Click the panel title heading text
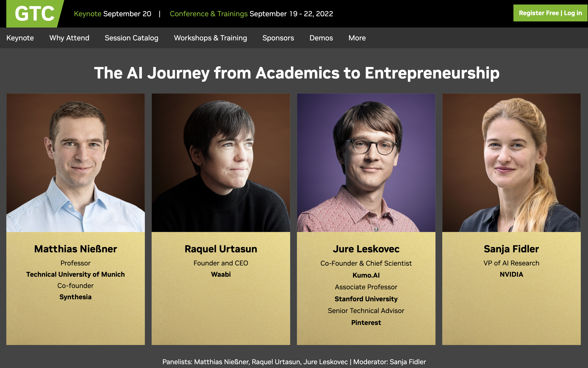Screen dimensions: 588x368 point(297,73)
